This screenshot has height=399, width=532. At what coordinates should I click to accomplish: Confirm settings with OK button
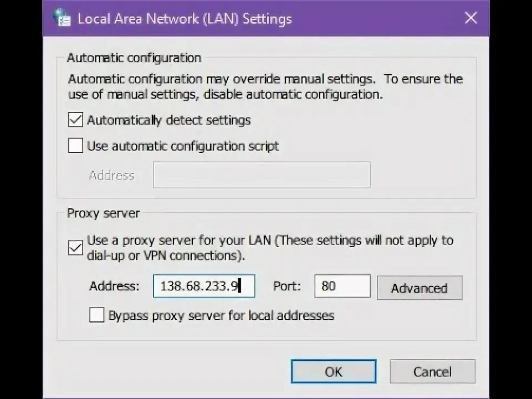pyautogui.click(x=334, y=371)
